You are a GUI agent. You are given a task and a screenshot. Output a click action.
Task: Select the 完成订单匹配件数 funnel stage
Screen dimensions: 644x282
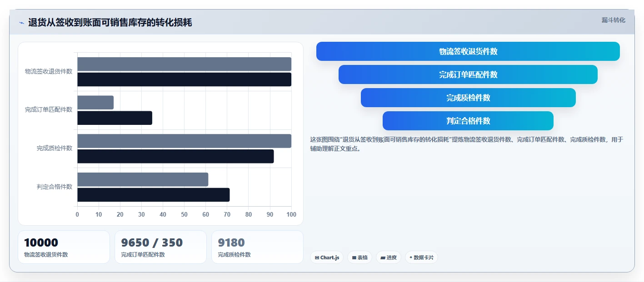(468, 74)
